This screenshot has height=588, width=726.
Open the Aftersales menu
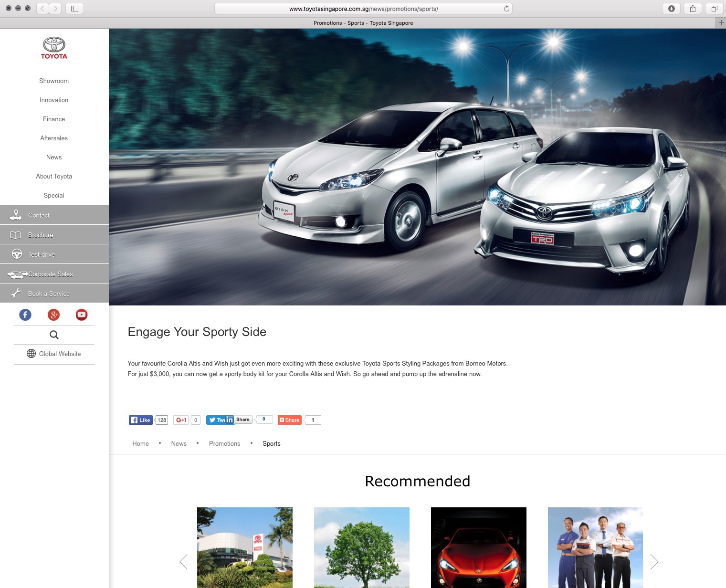pos(54,138)
